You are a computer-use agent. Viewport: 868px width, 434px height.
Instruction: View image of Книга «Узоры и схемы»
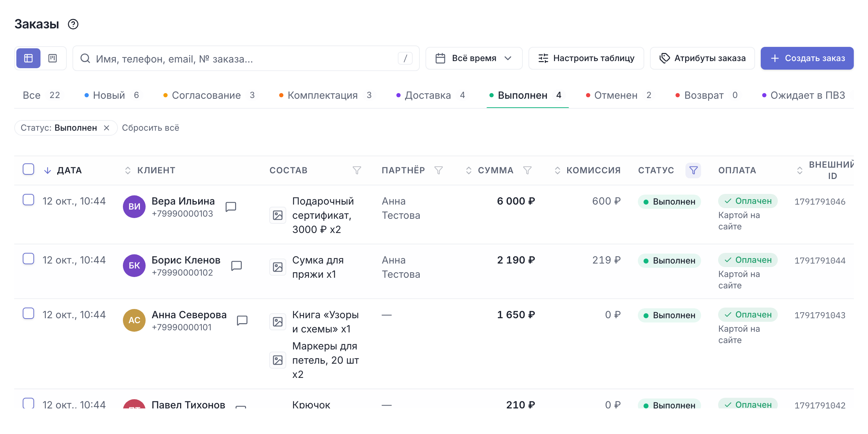coord(278,322)
